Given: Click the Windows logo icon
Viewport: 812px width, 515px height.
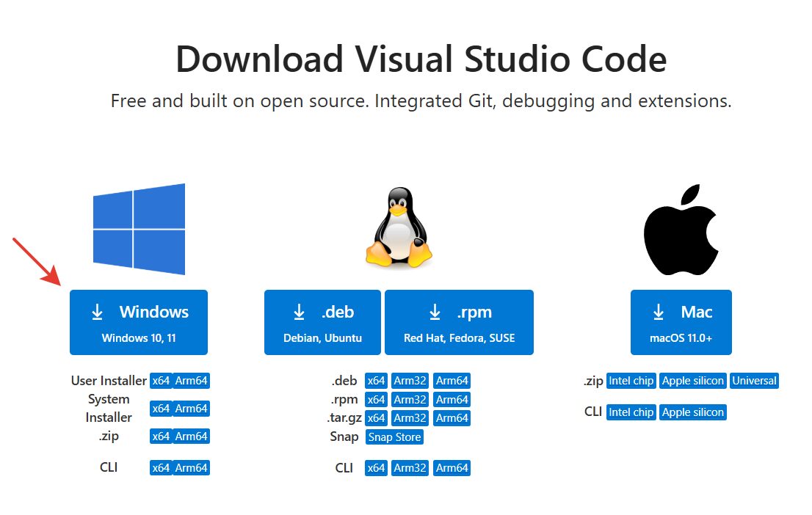Looking at the screenshot, I should 139,229.
